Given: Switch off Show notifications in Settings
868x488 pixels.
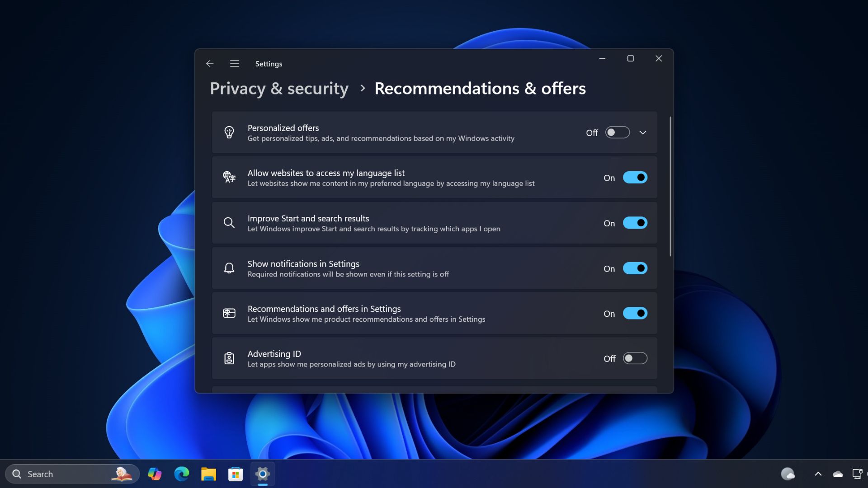Looking at the screenshot, I should click(635, 268).
